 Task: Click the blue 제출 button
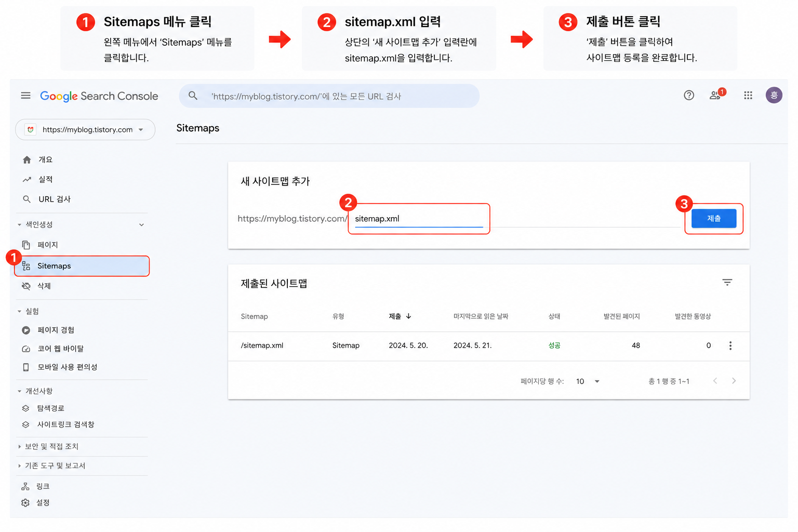pyautogui.click(x=714, y=219)
